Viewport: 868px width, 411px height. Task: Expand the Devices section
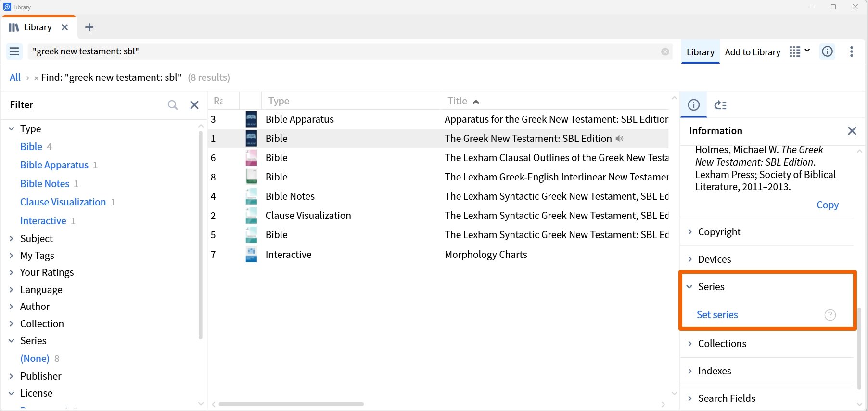point(690,259)
